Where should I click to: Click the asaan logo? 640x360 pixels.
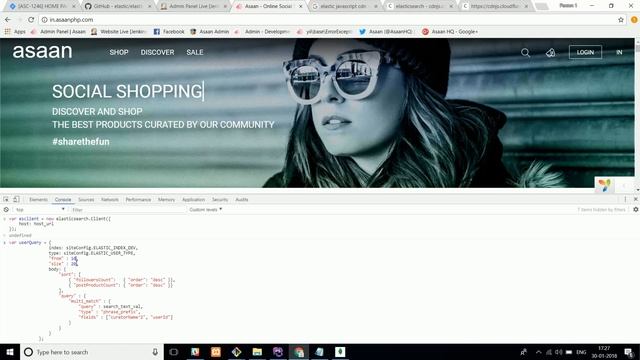coord(42,52)
